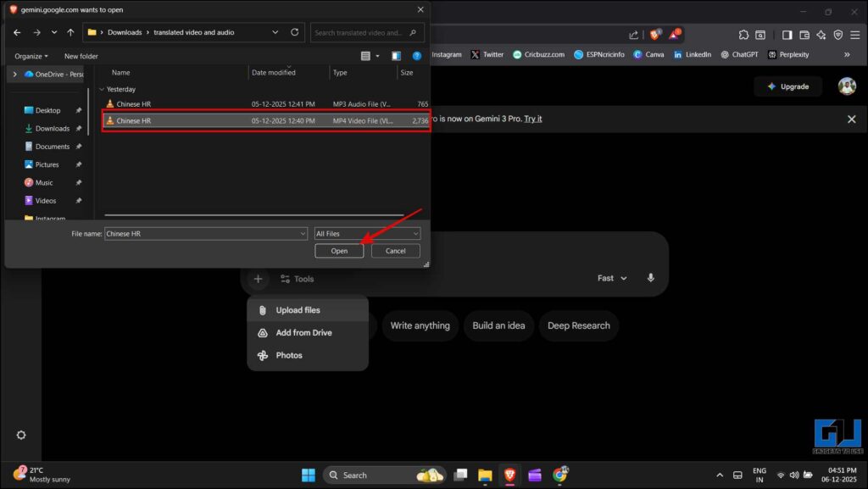Open Brave Leo AI sparkle icon
This screenshot has height=489, width=868.
(820, 34)
